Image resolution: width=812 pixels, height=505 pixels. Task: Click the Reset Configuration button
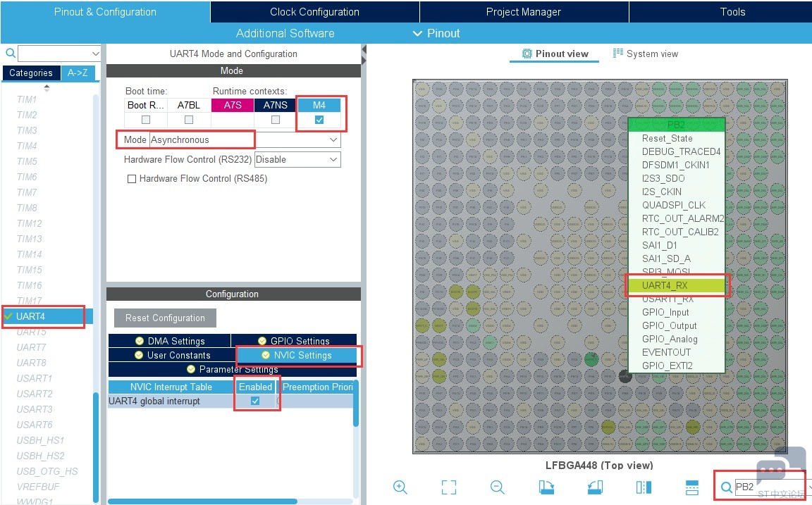tap(165, 318)
